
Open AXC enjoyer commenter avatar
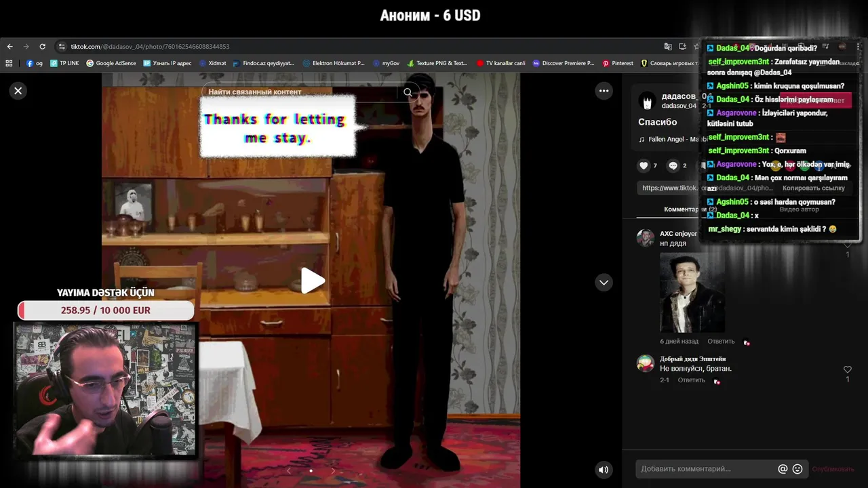(645, 238)
